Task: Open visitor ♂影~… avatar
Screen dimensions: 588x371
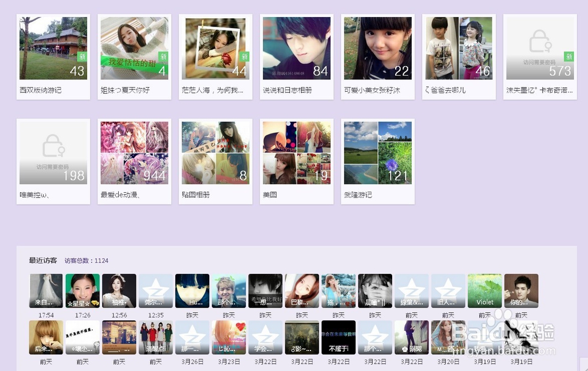Action: [302, 337]
